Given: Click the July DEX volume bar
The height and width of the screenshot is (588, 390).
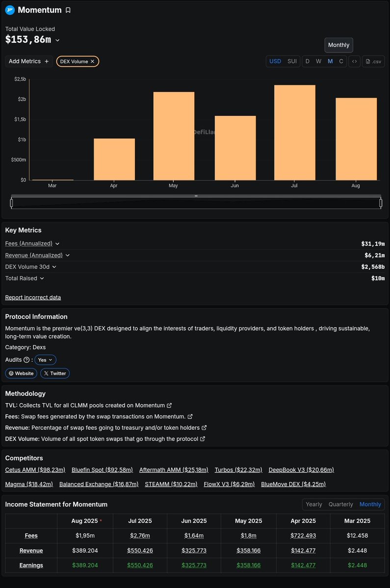Looking at the screenshot, I should [295, 132].
